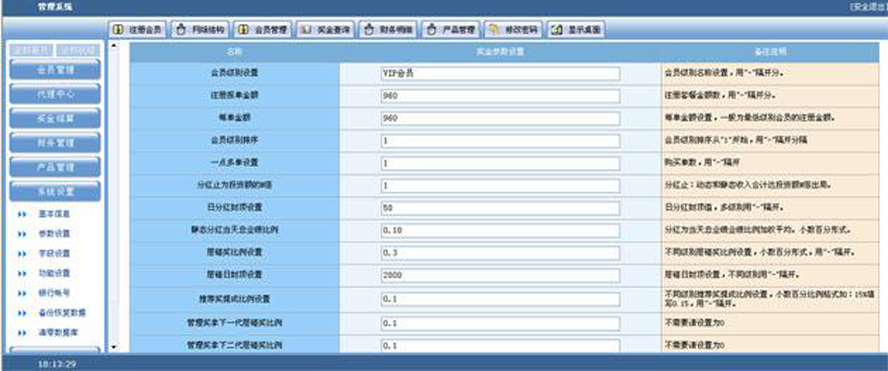Click the 显示桌面 toolbar shortcut
This screenshot has height=371, width=888.
[576, 30]
